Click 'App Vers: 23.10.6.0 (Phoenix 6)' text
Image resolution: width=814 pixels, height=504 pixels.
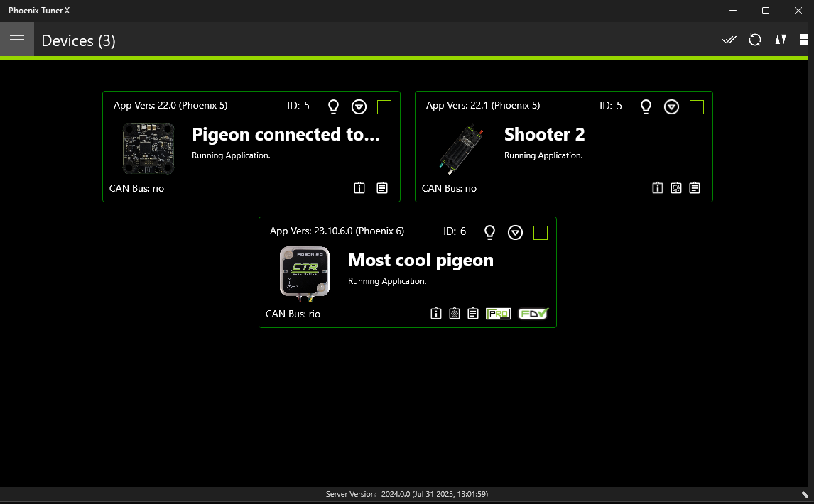pos(337,231)
